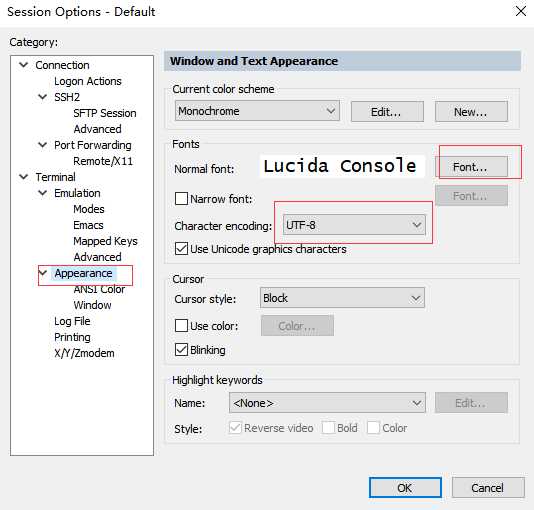534x510 pixels.
Task: Click the New... color scheme button
Action: tap(471, 112)
